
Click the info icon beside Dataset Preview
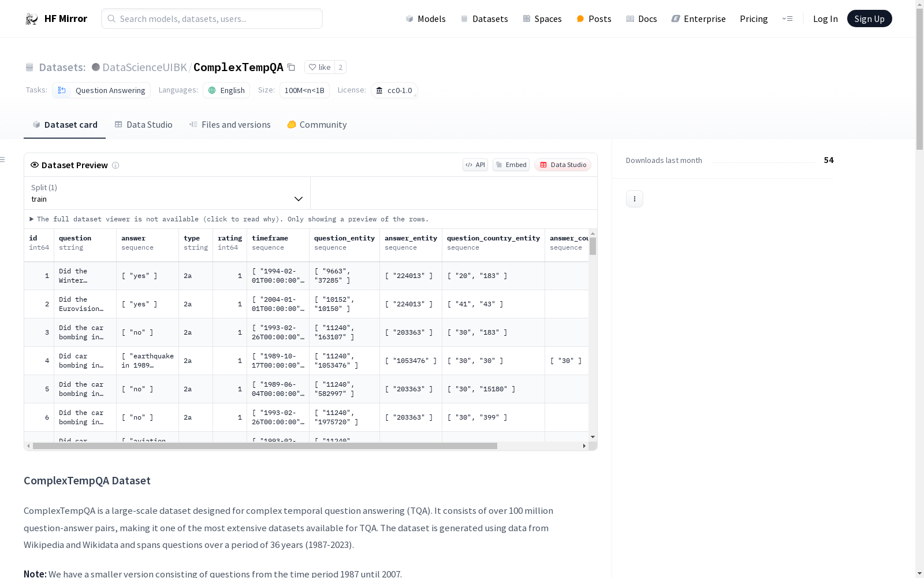pyautogui.click(x=115, y=165)
